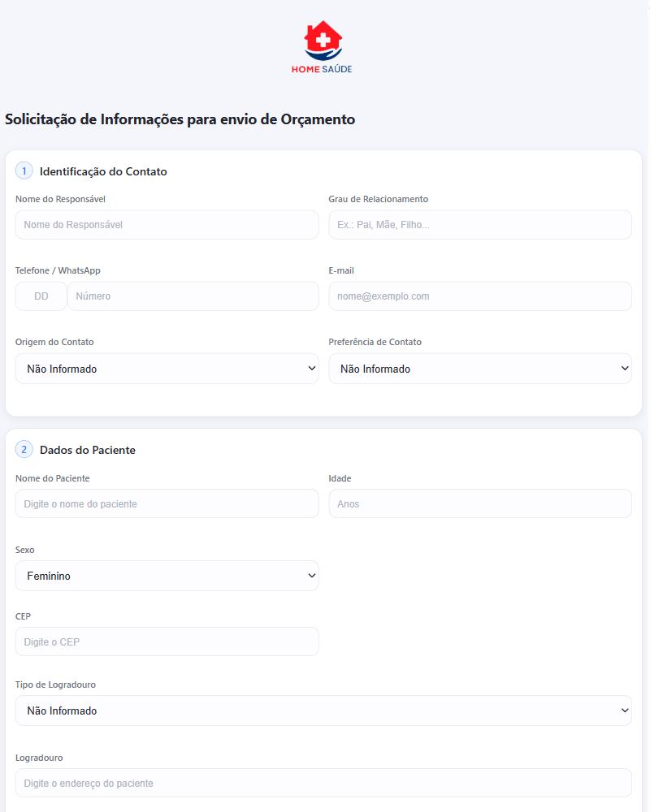
Task: Click the Home Saúde logo
Action: point(322,47)
